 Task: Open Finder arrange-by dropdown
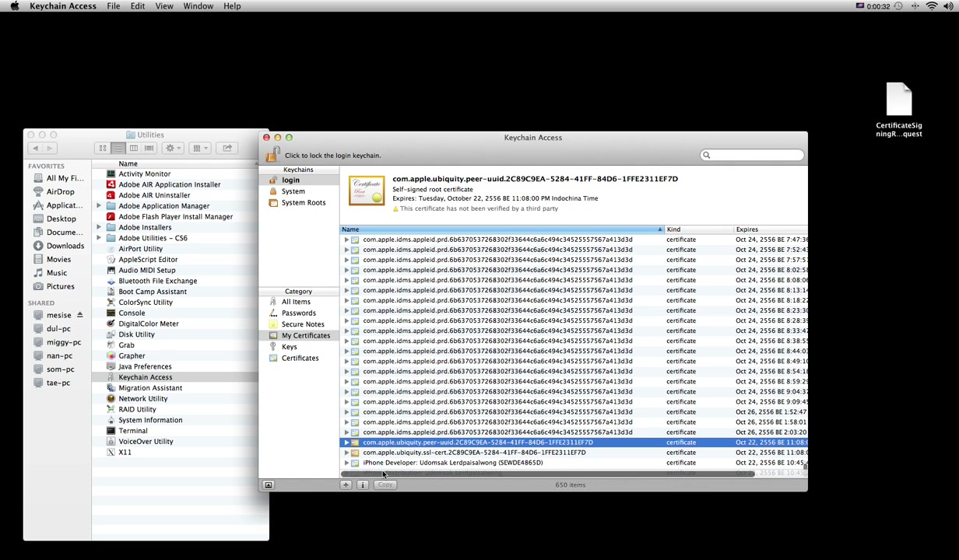[200, 148]
